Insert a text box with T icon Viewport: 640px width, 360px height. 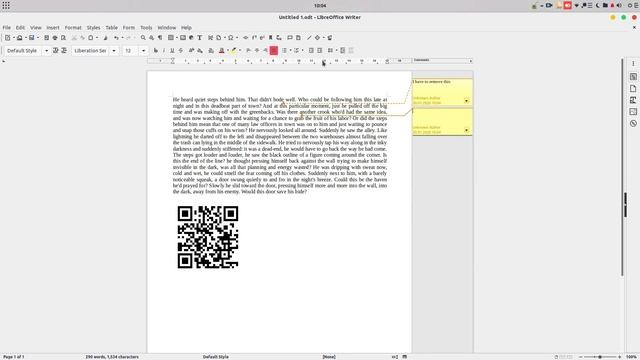tap(200, 38)
